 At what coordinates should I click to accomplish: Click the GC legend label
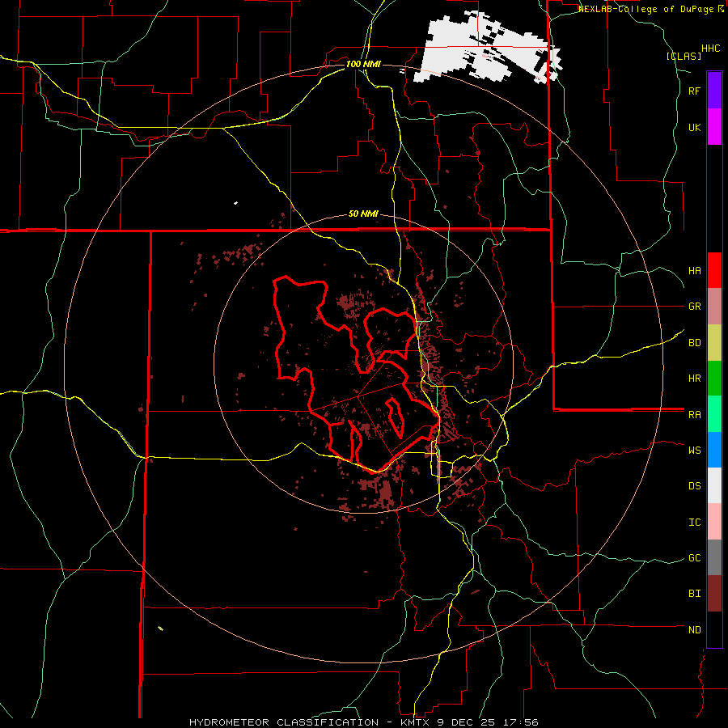tap(694, 557)
